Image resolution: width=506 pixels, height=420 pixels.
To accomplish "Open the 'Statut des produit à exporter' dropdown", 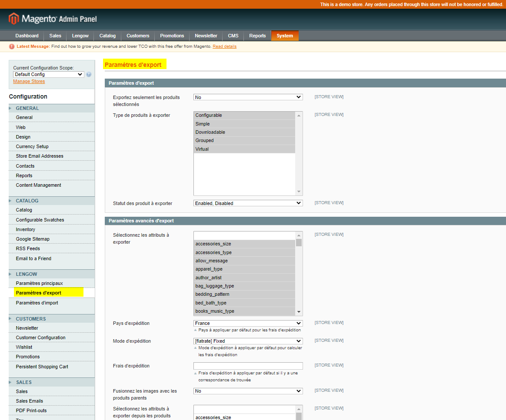I will pyautogui.click(x=248, y=203).
